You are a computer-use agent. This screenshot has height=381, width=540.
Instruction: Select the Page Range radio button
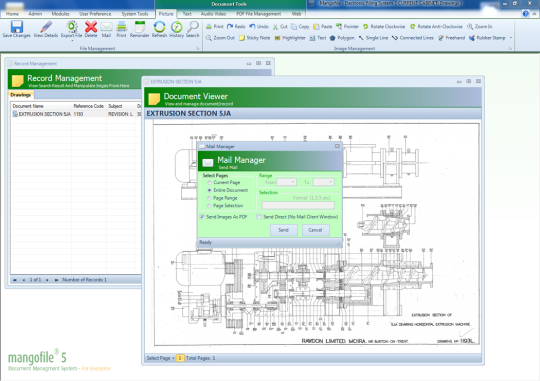point(209,198)
